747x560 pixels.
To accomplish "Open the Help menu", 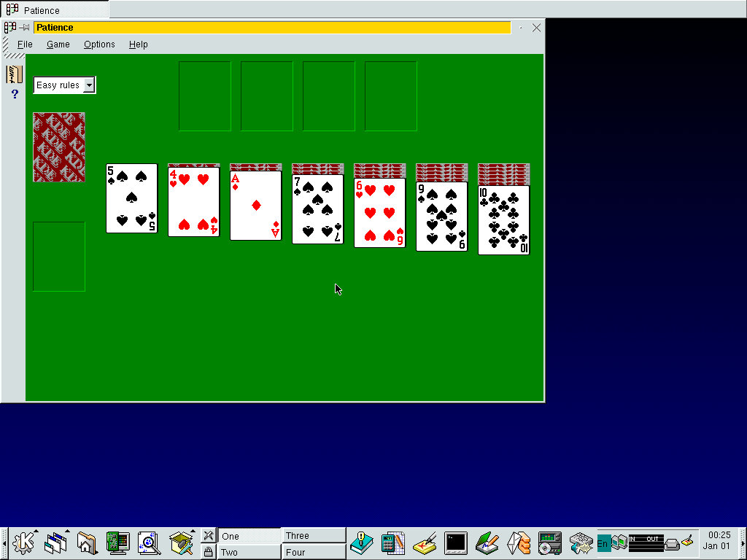I will tap(138, 44).
